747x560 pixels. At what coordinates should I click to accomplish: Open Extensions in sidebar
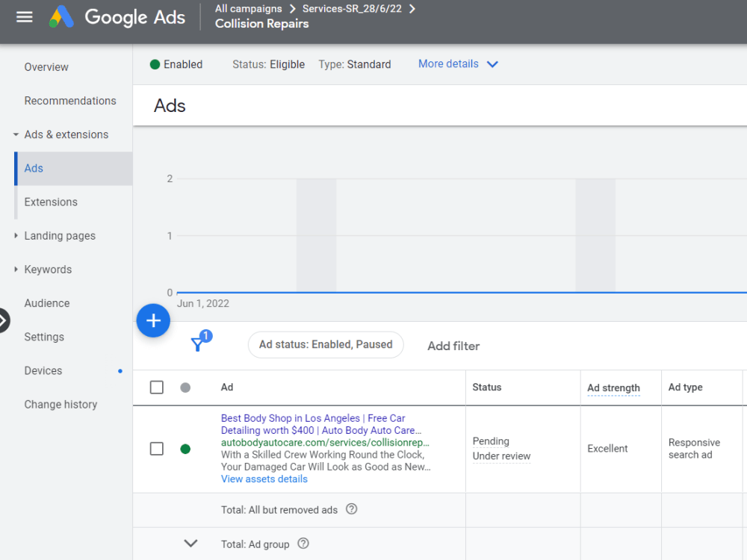click(51, 202)
